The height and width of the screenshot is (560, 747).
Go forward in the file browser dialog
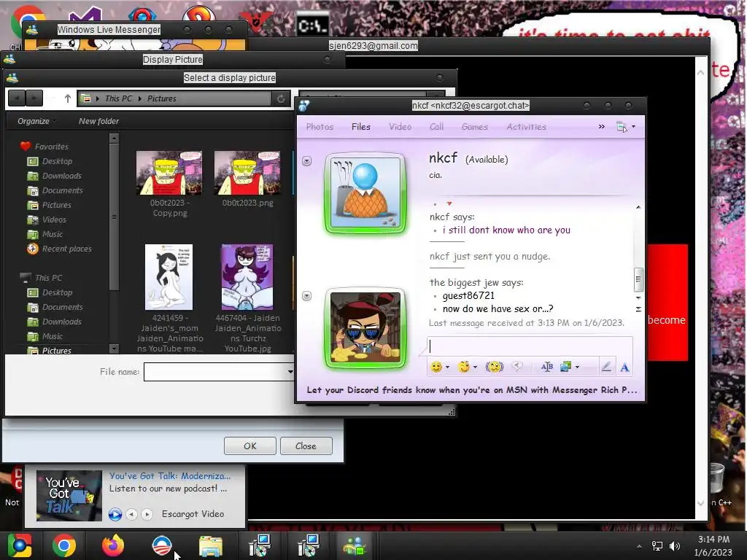click(x=34, y=98)
